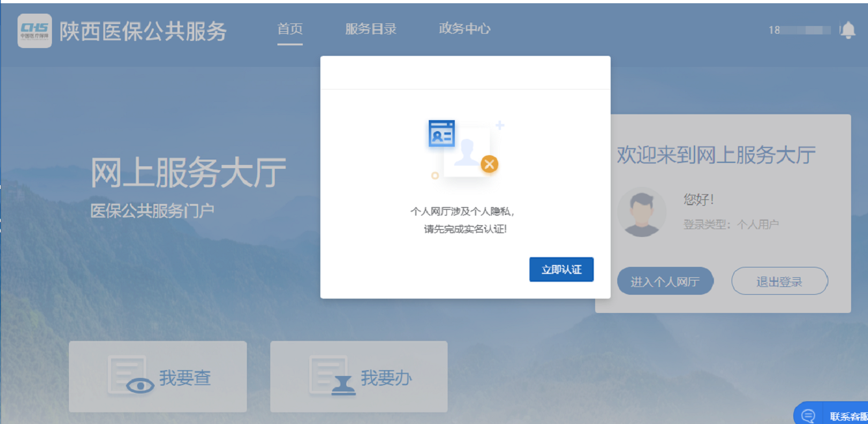Click the masked phone number account name
This screenshot has width=868, height=424.
coord(800,30)
